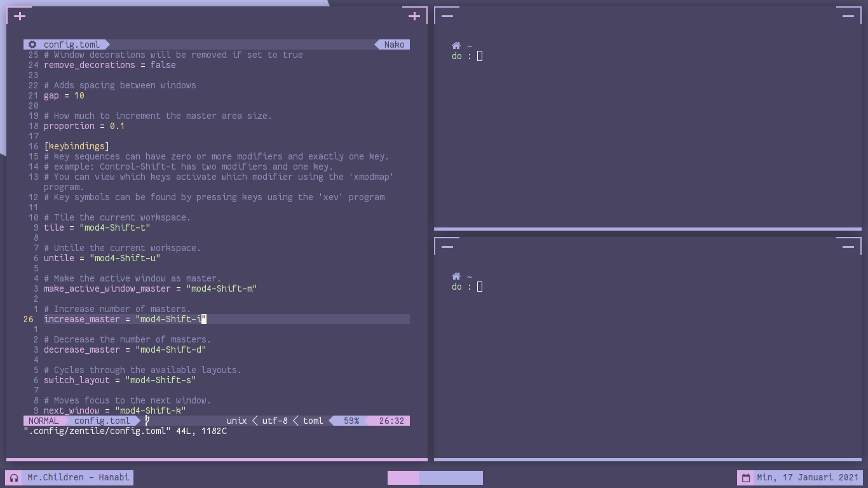Click left minus icon of top terminal window

[447, 17]
